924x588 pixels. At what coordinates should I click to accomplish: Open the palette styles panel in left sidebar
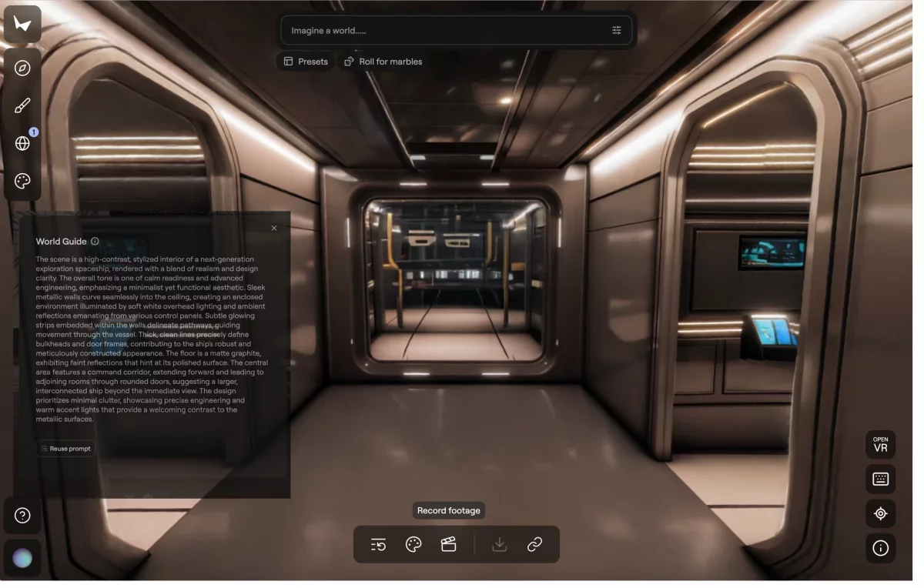(22, 180)
